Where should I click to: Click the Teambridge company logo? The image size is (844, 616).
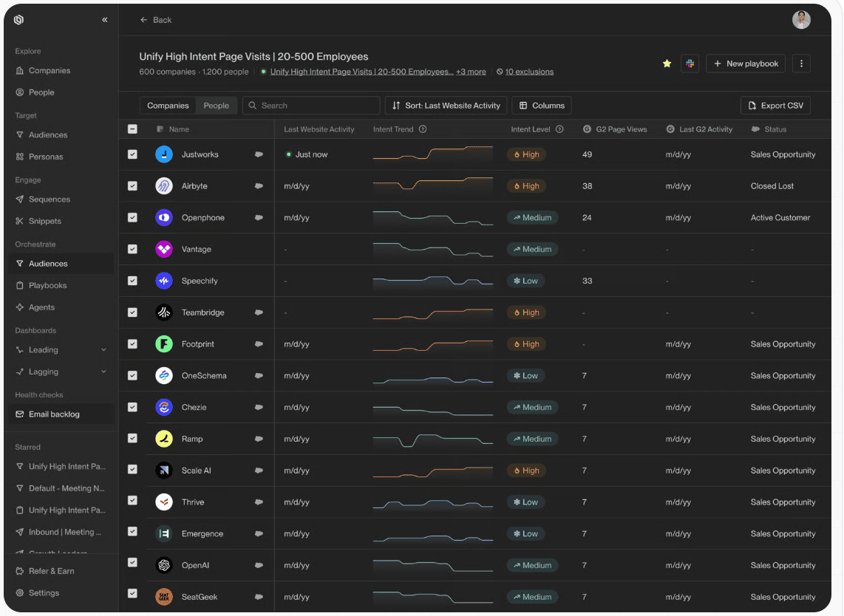click(x=164, y=312)
